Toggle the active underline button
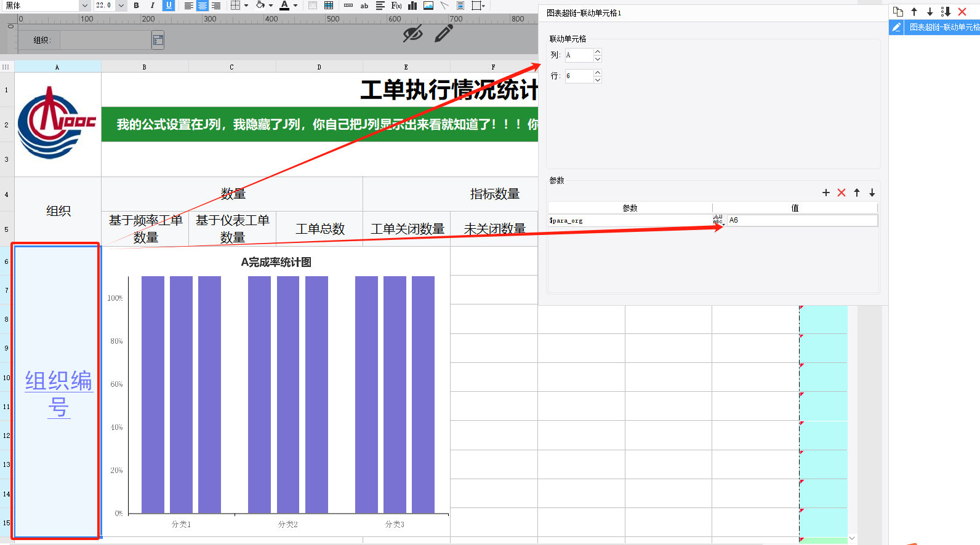 point(169,6)
